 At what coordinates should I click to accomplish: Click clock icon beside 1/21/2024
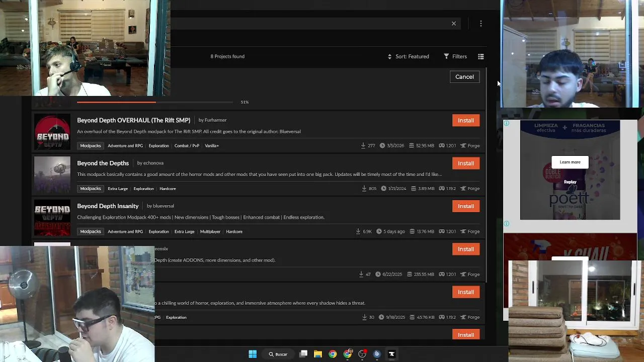[383, 189]
